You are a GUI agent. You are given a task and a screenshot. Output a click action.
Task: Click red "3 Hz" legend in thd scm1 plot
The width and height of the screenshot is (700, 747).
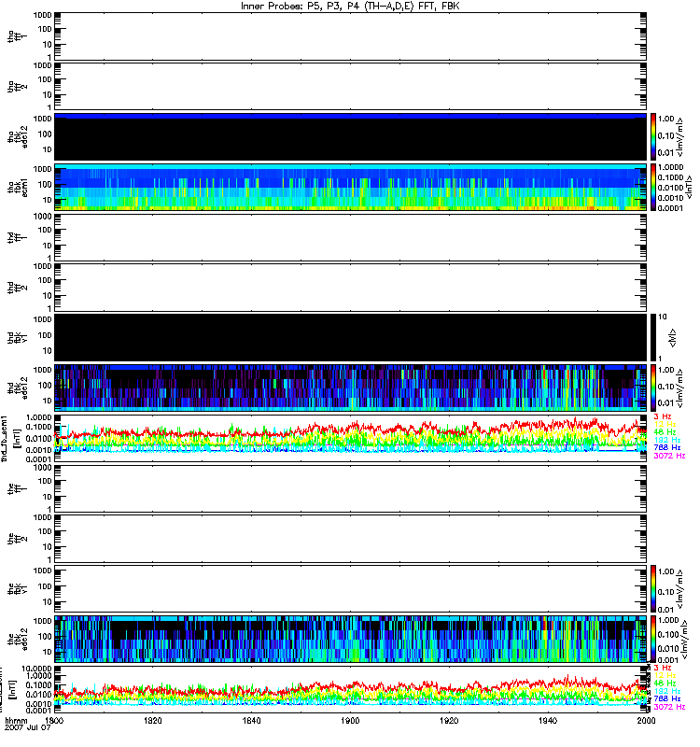point(663,416)
